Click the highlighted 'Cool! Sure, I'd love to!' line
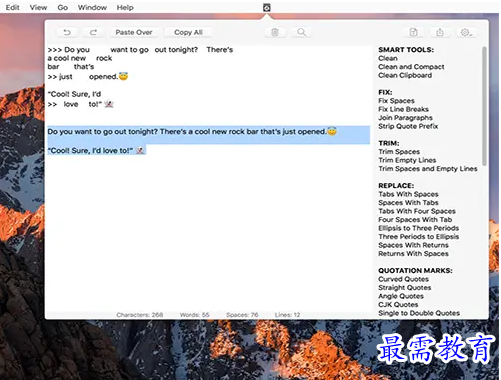The image size is (501, 380). tap(96, 150)
